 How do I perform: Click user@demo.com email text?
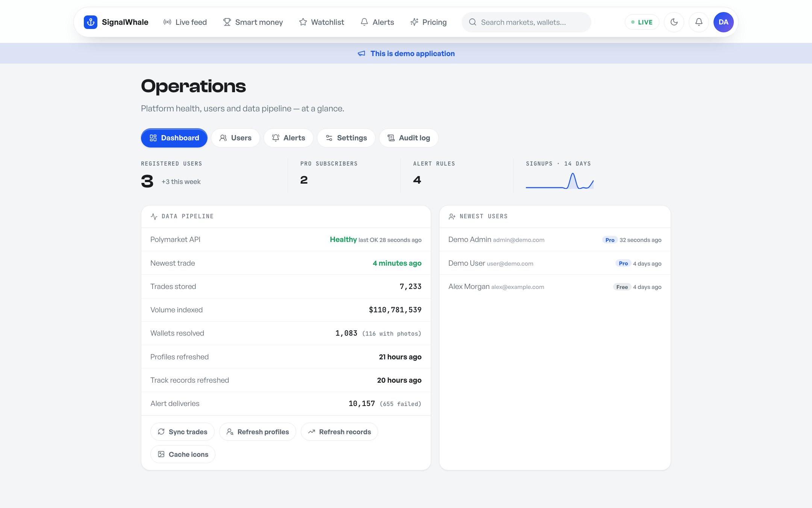(x=510, y=264)
